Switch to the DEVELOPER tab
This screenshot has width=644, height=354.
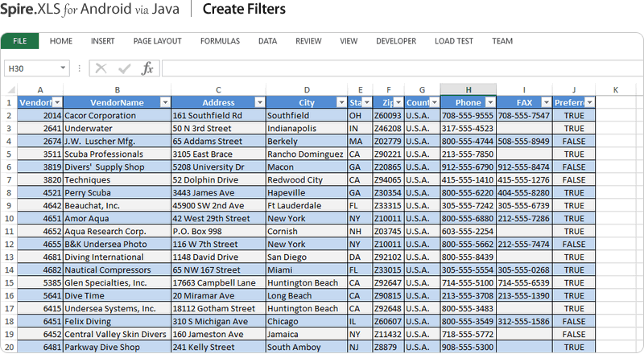(396, 41)
